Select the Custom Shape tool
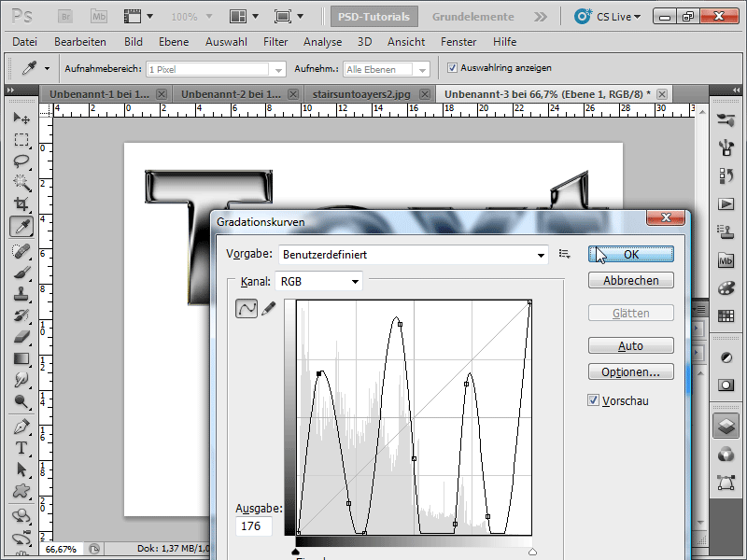 21,491
